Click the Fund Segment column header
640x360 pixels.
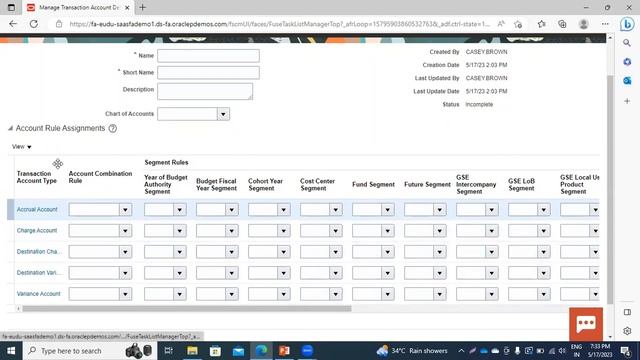tap(373, 184)
